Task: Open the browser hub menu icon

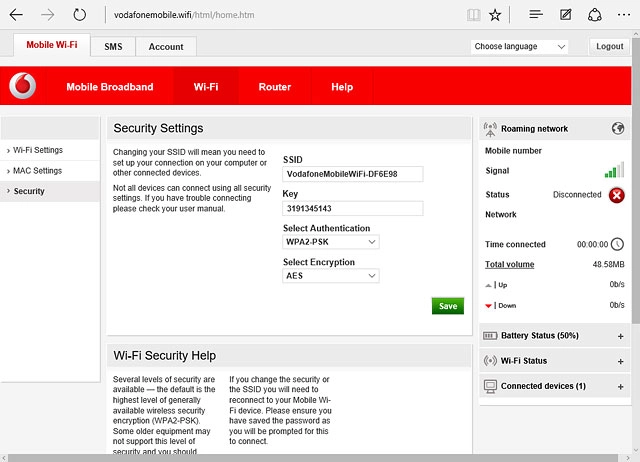Action: 536,15
